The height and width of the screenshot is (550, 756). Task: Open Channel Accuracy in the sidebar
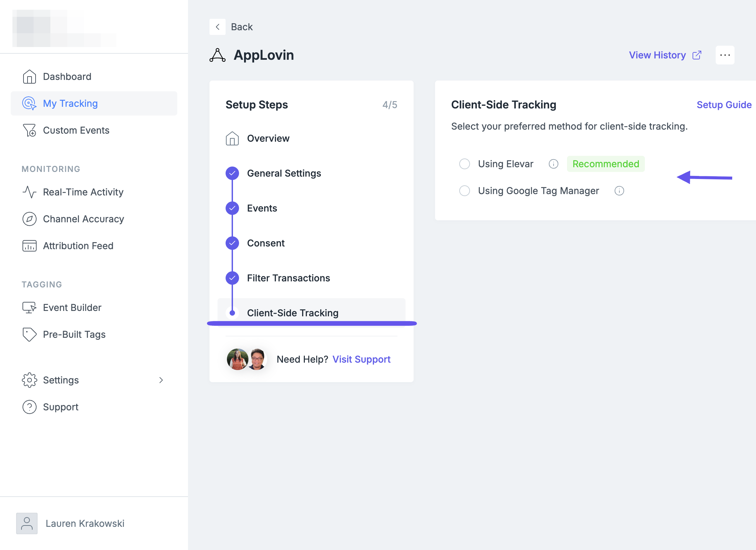[94, 219]
